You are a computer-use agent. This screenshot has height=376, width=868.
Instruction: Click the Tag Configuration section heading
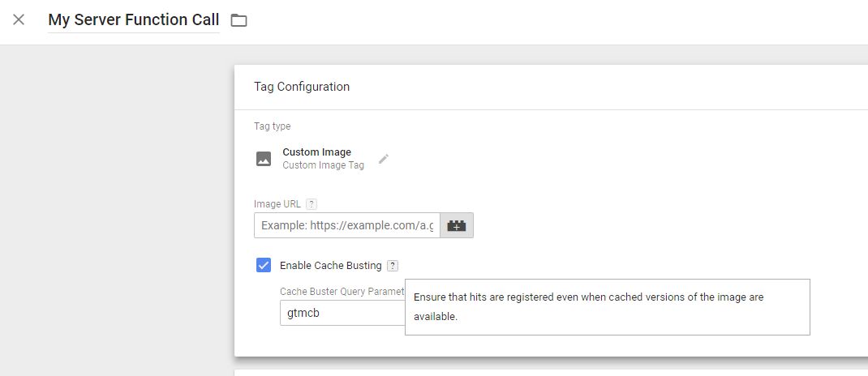click(x=302, y=87)
